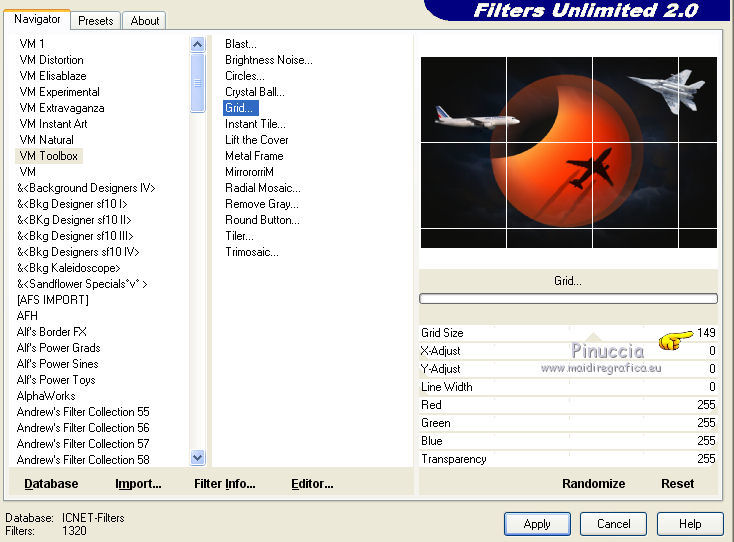This screenshot has width=734, height=542.
Task: Click the filter preview image
Action: (x=569, y=153)
